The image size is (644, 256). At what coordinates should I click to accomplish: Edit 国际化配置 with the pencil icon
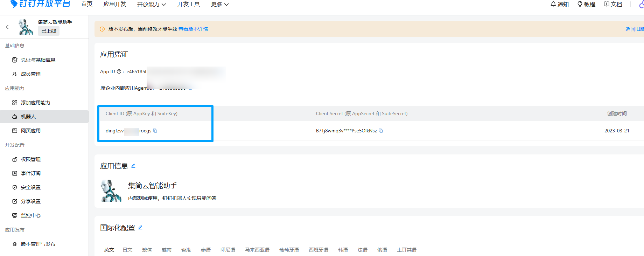point(140,227)
